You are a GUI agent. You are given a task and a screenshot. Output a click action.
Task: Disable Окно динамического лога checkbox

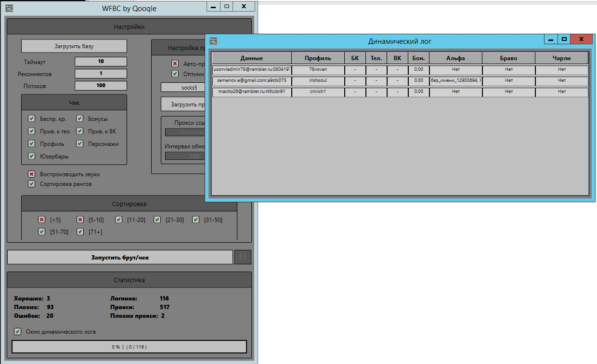click(x=18, y=331)
